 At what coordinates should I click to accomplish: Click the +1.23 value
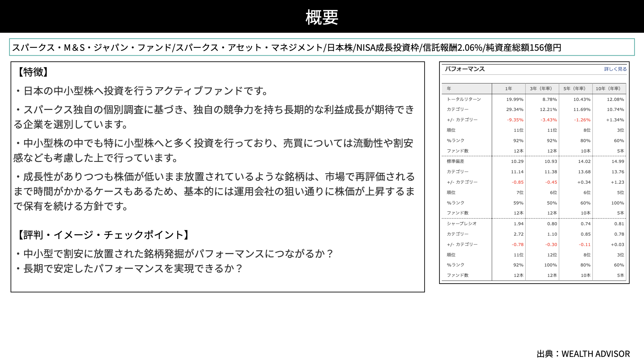pos(618,182)
